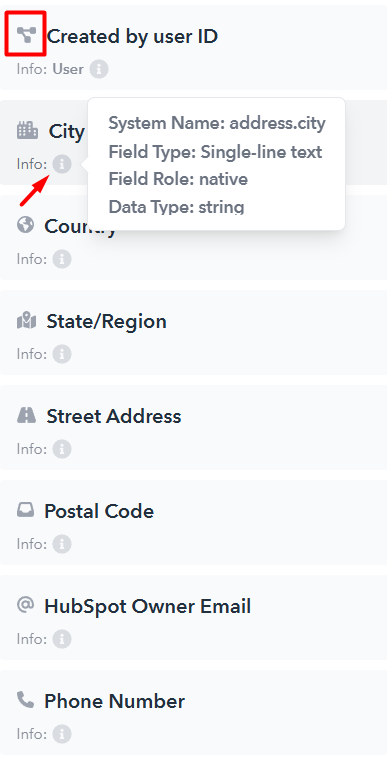
Task: Open info icon under State/Region
Action: [62, 354]
